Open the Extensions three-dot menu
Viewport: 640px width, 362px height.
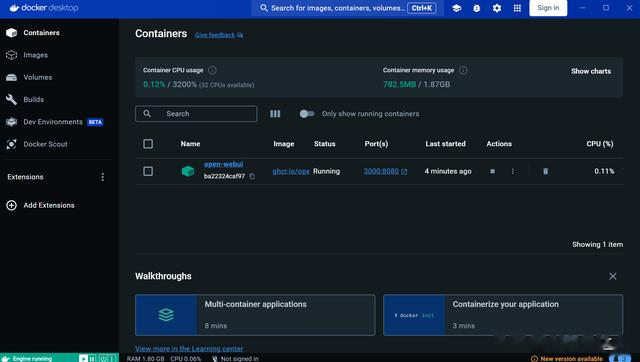coord(102,177)
